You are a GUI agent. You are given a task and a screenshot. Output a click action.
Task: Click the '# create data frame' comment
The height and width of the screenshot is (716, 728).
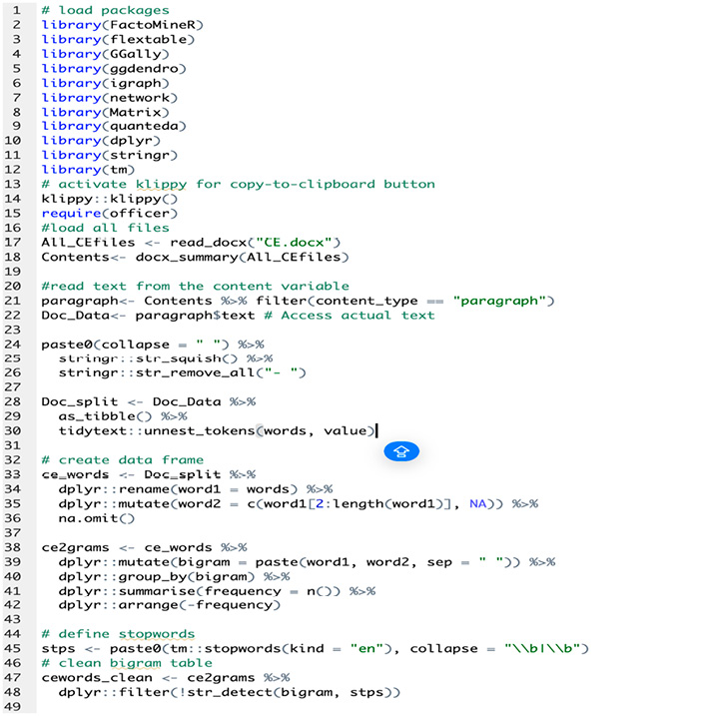click(122, 459)
